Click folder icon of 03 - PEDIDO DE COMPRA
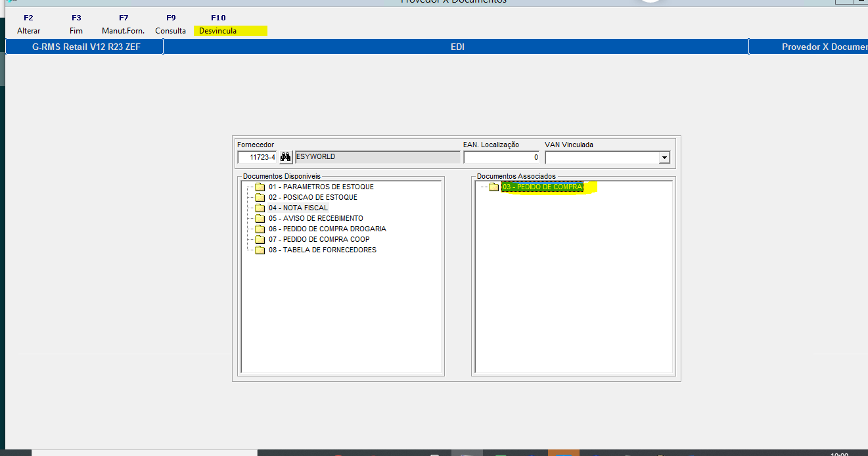868x456 pixels. pos(493,187)
